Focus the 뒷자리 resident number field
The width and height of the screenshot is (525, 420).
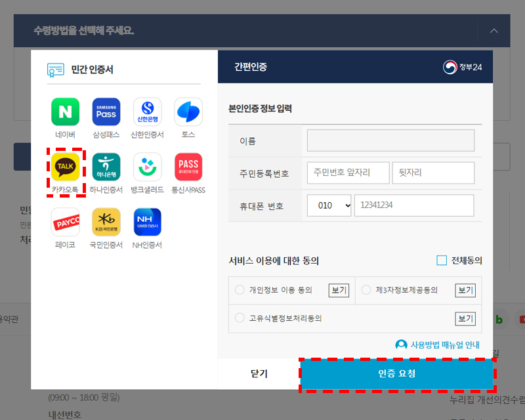click(x=433, y=173)
